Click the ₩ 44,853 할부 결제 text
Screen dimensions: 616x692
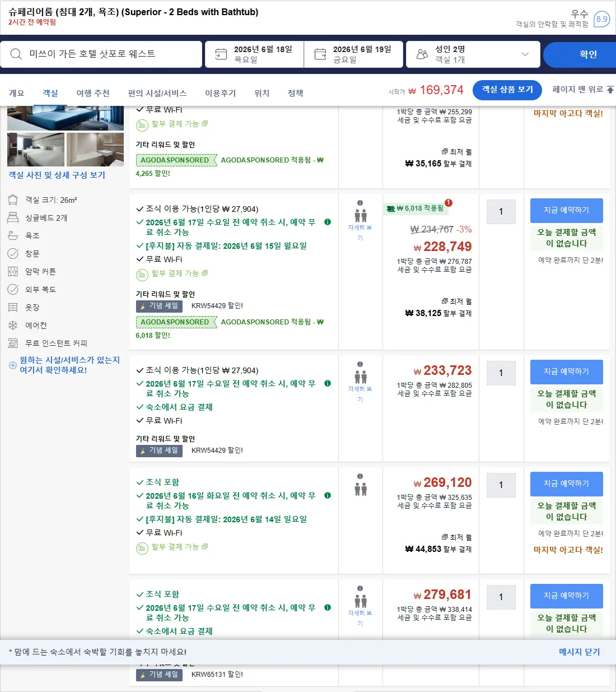(438, 549)
